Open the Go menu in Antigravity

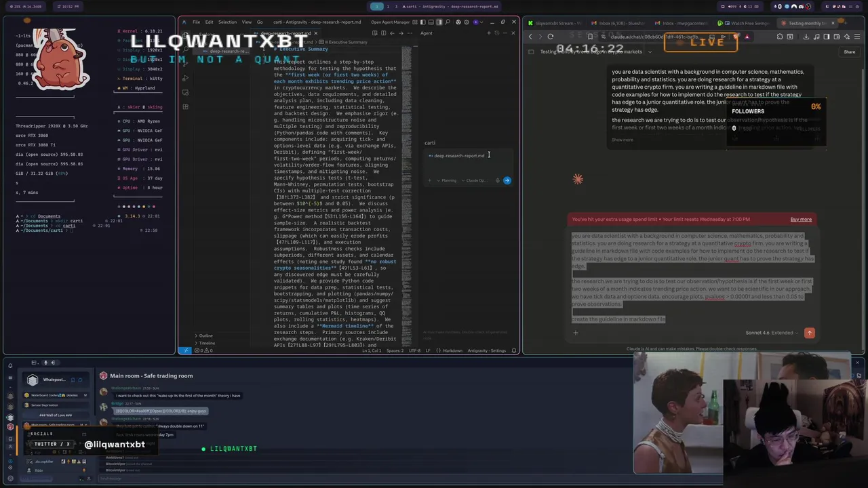[259, 22]
